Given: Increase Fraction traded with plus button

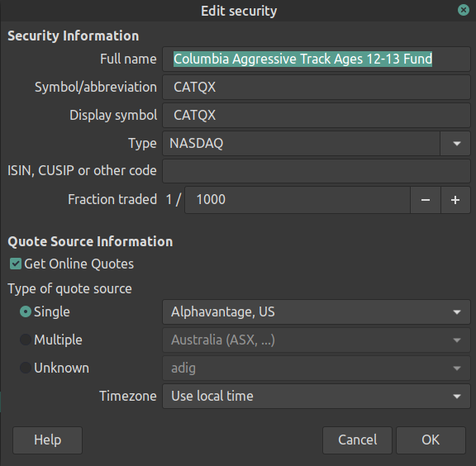Looking at the screenshot, I should click(x=455, y=200).
